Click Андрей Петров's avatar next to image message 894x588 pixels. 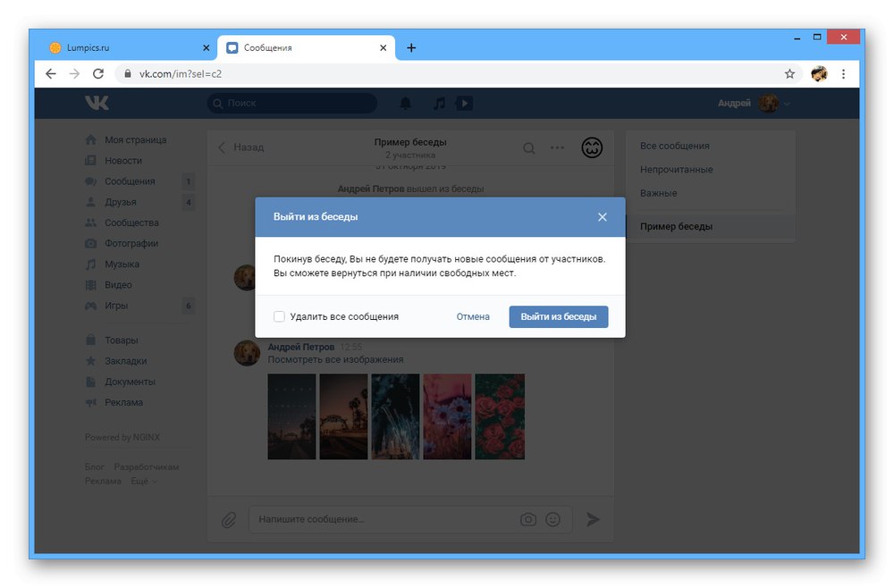[248, 353]
